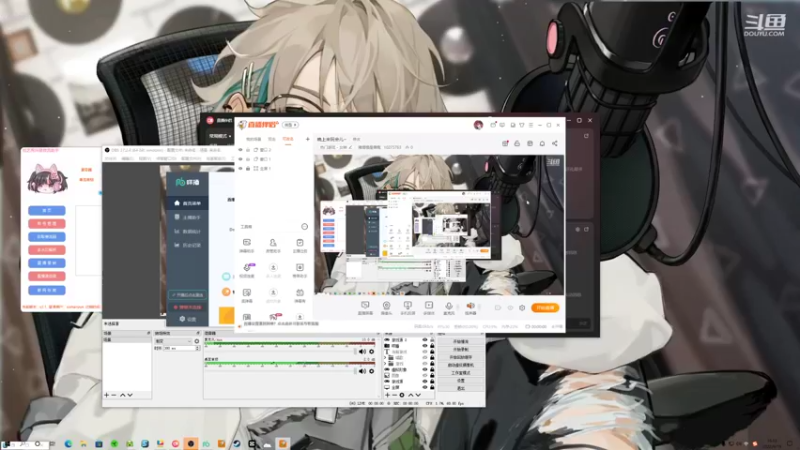Open File Explorer from the Windows taskbar
The height and width of the screenshot is (450, 800).
84,444
